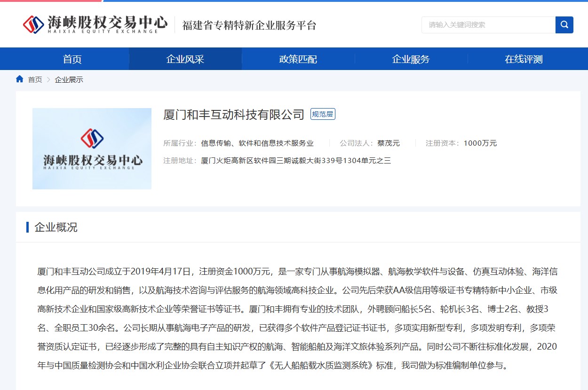
Task: Click the 首页 breadcrumb text link
Action: (35, 80)
